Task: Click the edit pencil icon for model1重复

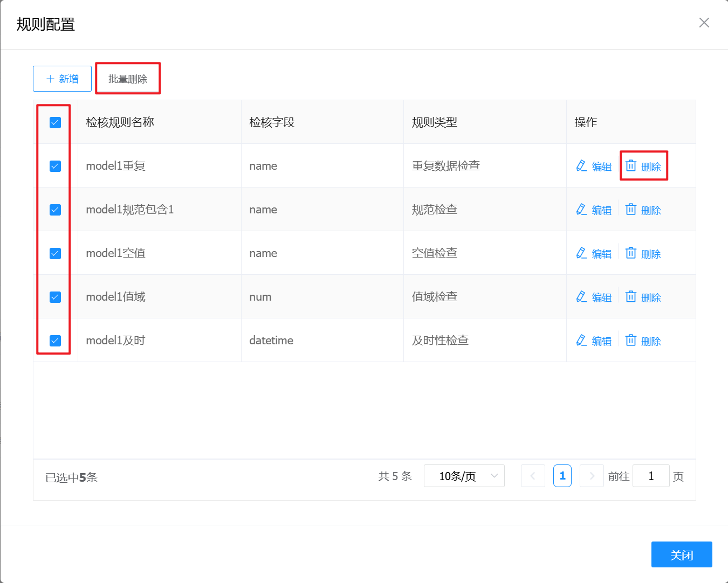Action: pos(581,166)
